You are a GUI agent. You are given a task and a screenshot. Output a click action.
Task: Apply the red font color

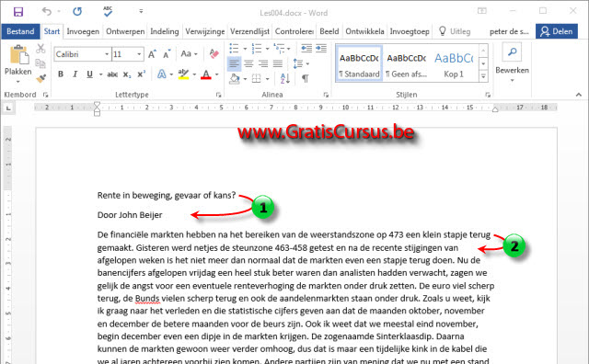206,74
